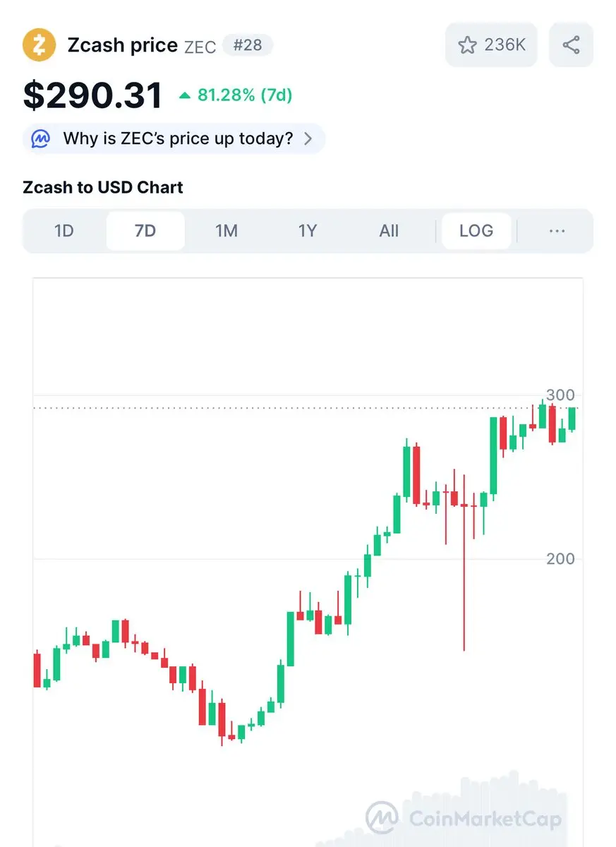Select the 1D time range

point(64,231)
